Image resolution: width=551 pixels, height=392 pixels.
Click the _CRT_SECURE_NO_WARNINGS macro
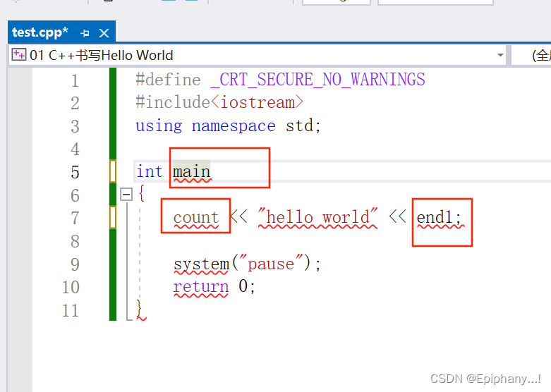[317, 80]
